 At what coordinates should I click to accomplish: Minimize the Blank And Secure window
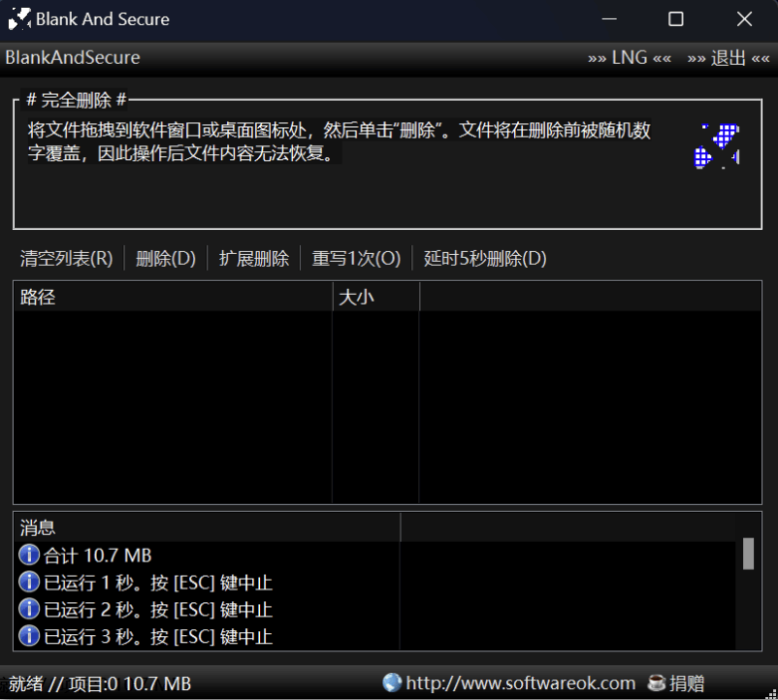(609, 19)
